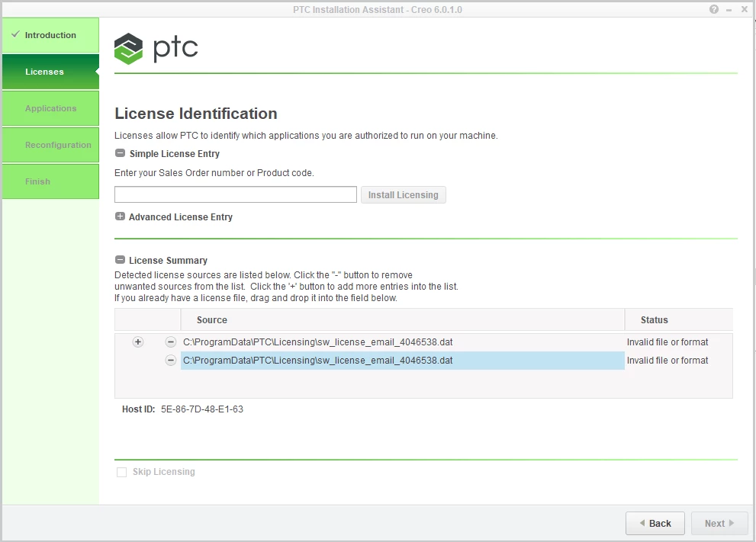Remove the first license source with minus icon
Screen dimensions: 756x542
point(170,342)
